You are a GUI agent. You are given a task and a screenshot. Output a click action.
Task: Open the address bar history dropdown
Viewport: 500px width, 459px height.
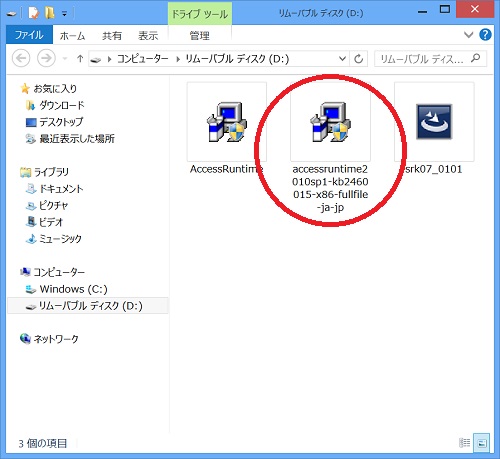pos(342,59)
